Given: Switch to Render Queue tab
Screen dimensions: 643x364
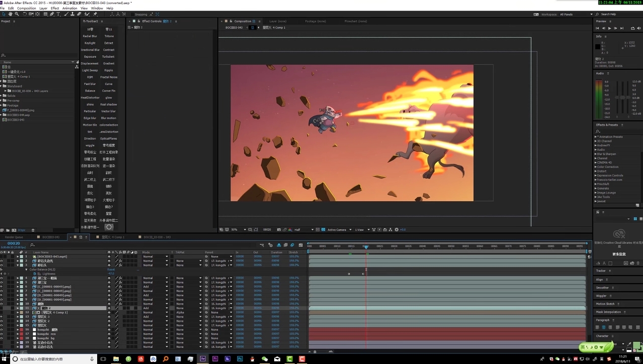Looking at the screenshot, I should (14, 237).
